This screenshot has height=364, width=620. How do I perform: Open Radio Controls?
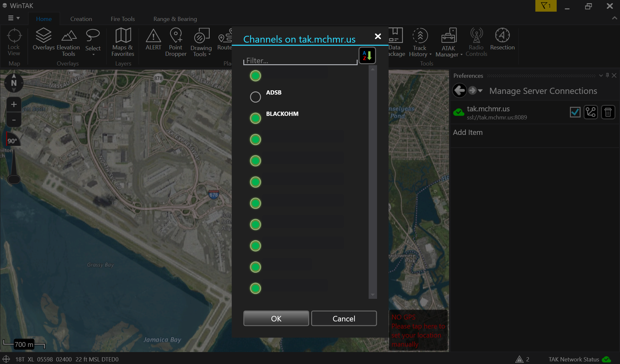476,42
